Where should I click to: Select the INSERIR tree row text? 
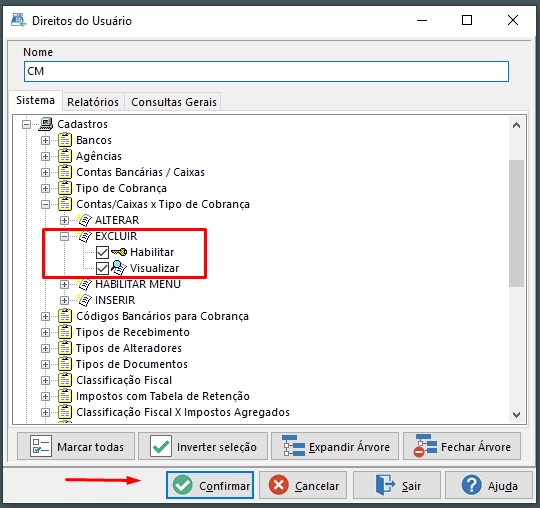[115, 300]
